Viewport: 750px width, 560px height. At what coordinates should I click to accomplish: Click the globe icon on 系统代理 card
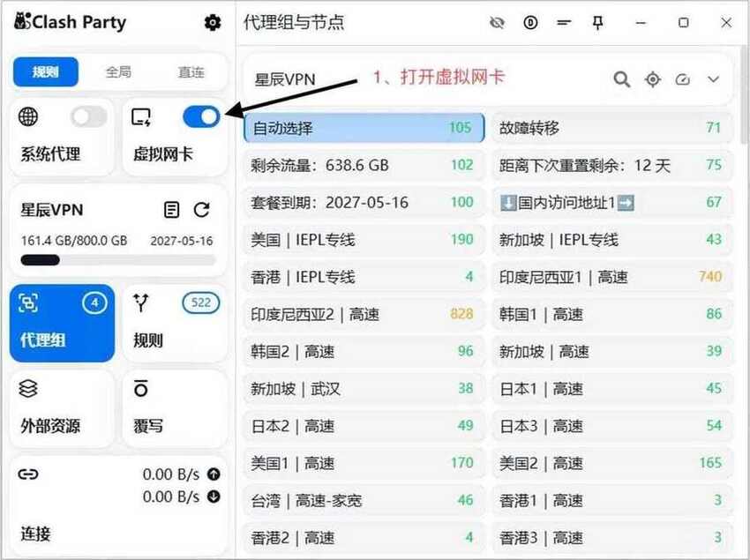click(28, 116)
